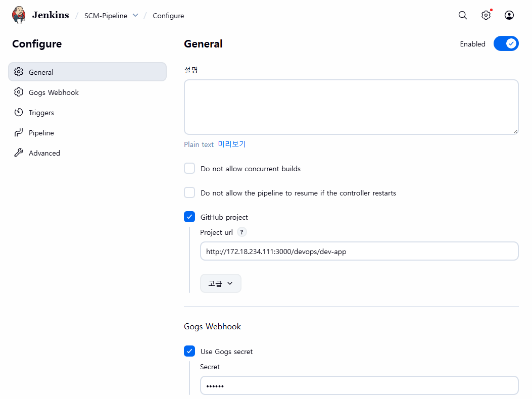The width and height of the screenshot is (532, 399).
Task: Expand the SCM-Pipeline breadcrumb dropdown chevron
Action: (x=135, y=15)
